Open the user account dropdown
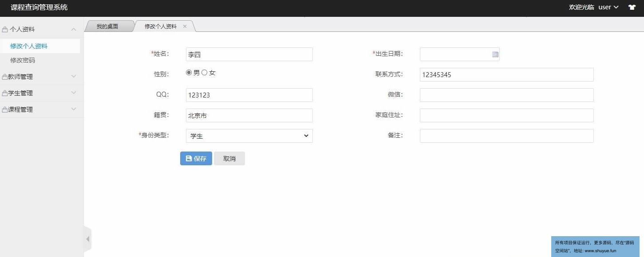 point(608,8)
